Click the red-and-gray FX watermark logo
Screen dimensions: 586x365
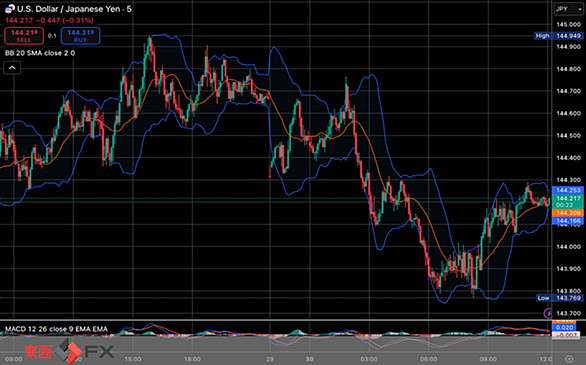click(70, 351)
